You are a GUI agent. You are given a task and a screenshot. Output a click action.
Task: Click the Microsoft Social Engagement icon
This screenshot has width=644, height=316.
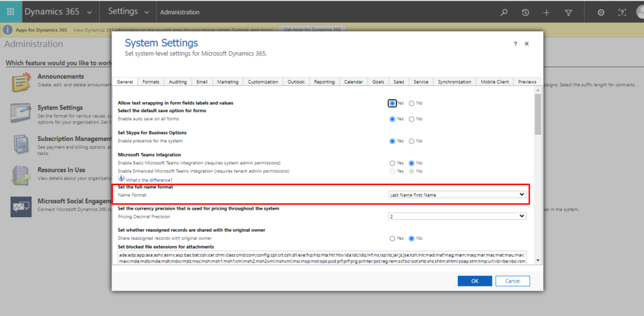click(x=21, y=206)
